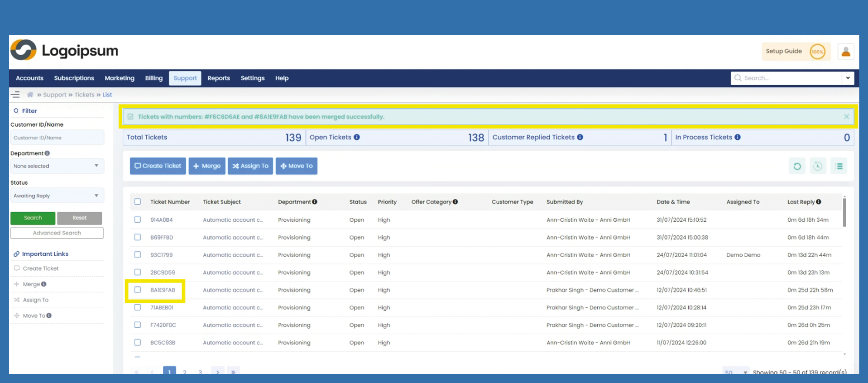This screenshot has height=383, width=868.
Task: Check the box for ticket 8A1E9FAB
Action: tap(138, 290)
